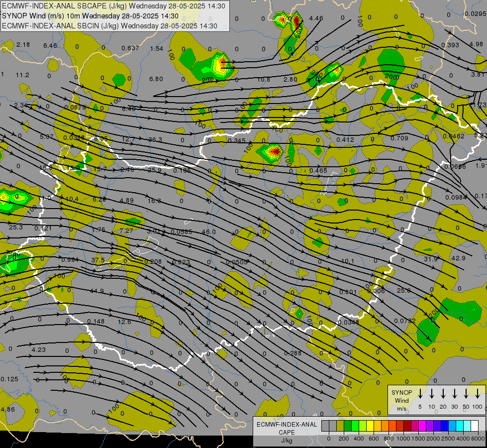The height and width of the screenshot is (448, 487).
Task: Click the map value 0.0732
Action: (x=405, y=321)
